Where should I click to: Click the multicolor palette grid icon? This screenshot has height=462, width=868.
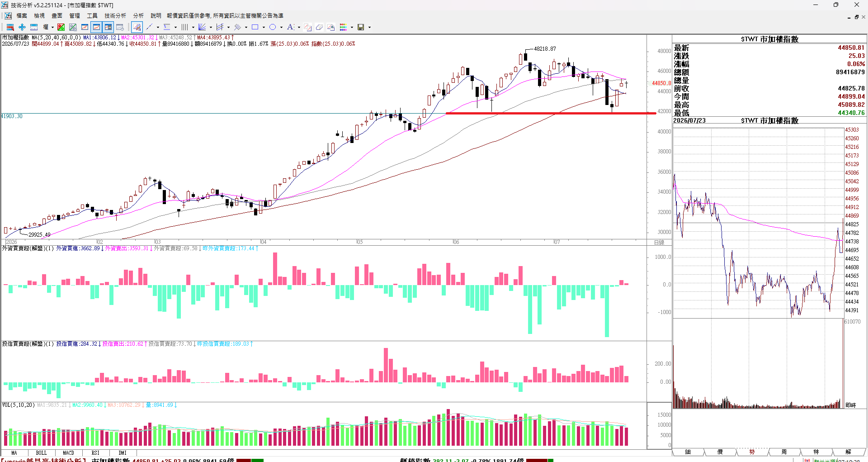tap(343, 27)
